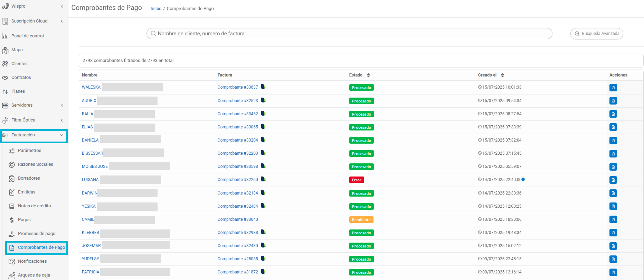Click the Planes arrows icon

(x=5, y=92)
